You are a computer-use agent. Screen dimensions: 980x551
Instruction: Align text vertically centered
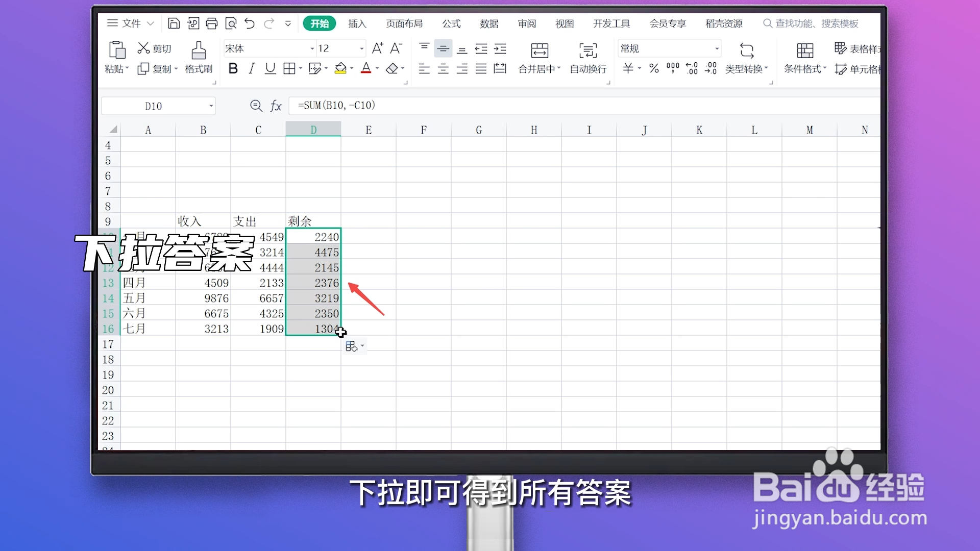pyautogui.click(x=443, y=48)
